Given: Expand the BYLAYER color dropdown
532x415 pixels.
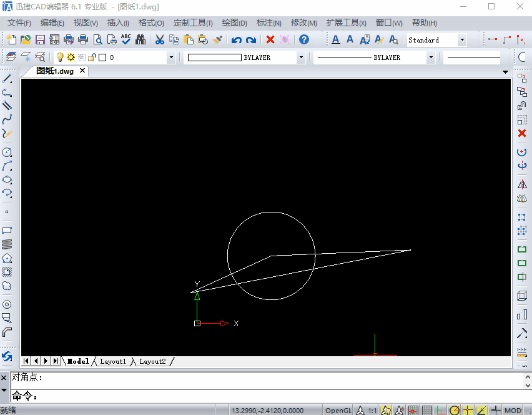Looking at the screenshot, I should point(301,57).
